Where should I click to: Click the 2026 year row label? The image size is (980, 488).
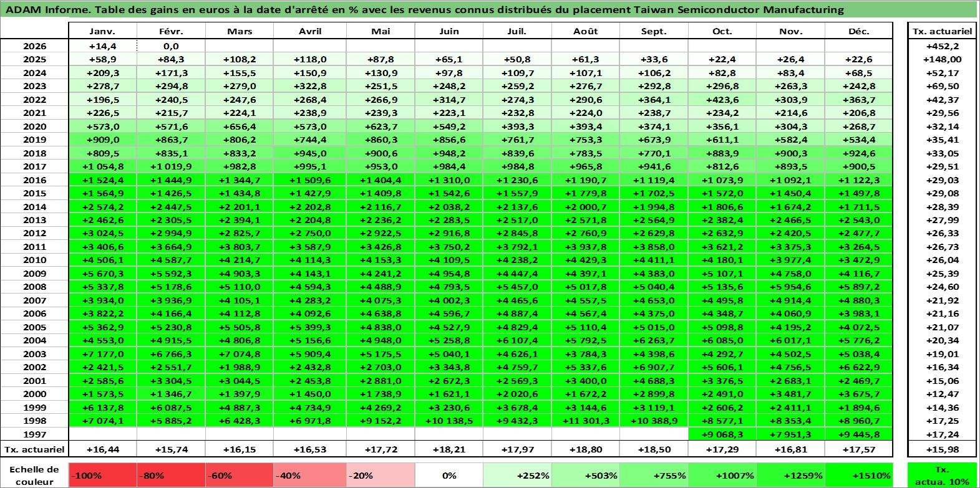point(34,46)
